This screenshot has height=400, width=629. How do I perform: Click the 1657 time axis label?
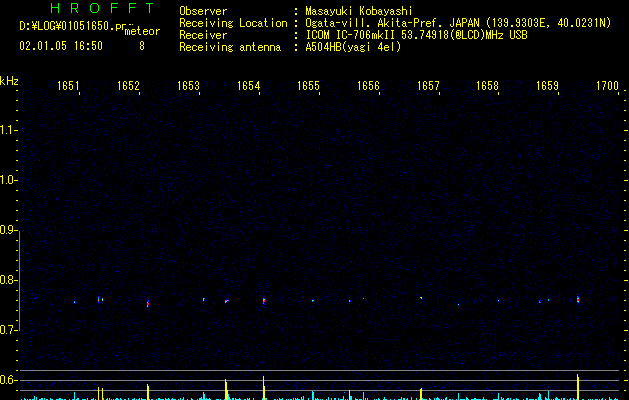tap(428, 86)
